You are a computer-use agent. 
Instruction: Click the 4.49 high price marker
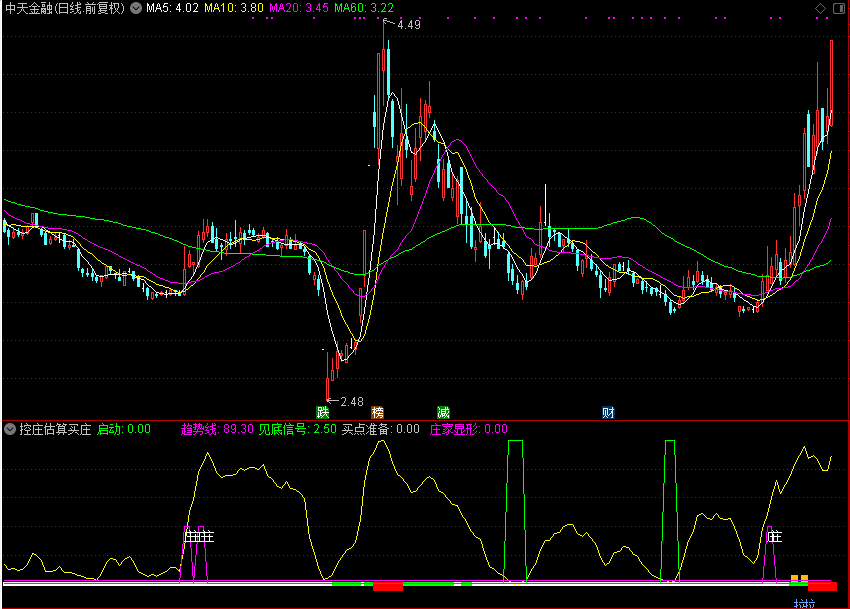[409, 24]
